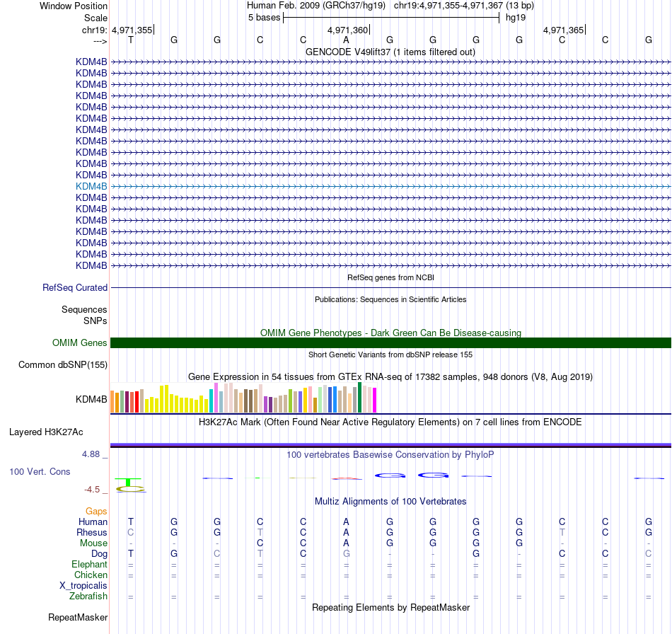
Task: Click the Window Position label
Action: [x=74, y=6]
